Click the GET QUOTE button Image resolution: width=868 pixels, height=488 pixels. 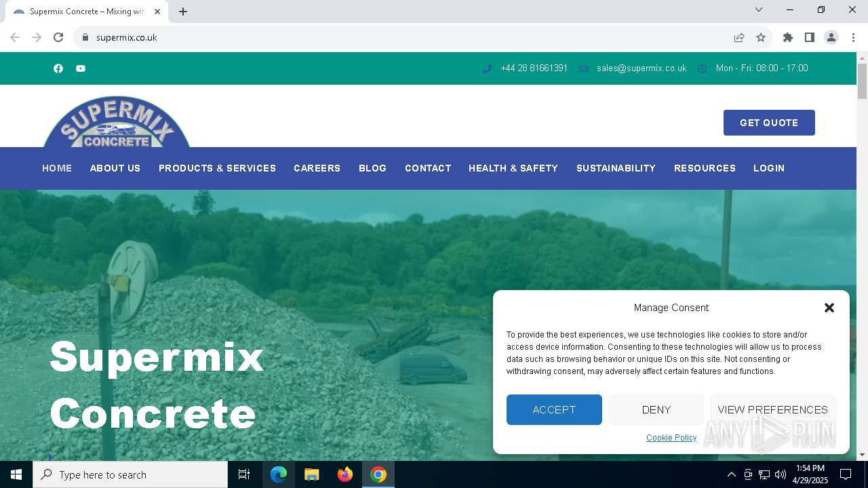(769, 123)
